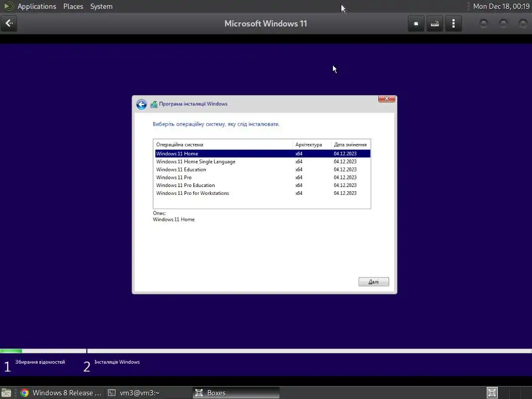Click the setup progress bar
532x399 pixels.
pyautogui.click(x=266, y=351)
